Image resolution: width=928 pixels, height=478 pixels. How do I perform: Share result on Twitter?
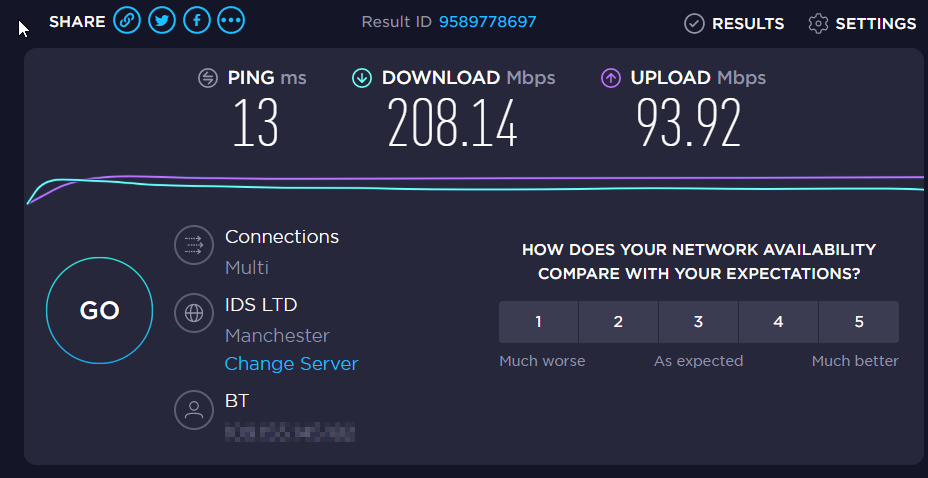coord(162,20)
